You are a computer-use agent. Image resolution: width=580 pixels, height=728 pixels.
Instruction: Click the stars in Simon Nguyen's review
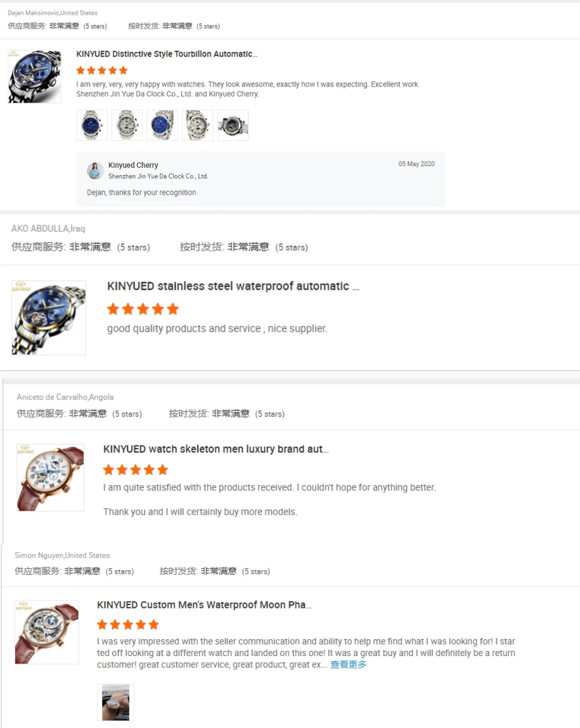(x=128, y=625)
